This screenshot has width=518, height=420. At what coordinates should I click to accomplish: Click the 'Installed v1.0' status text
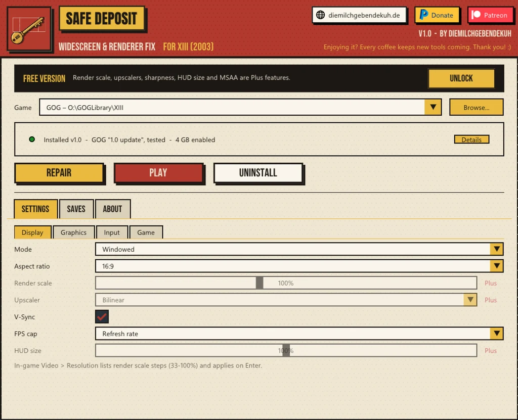coord(62,139)
